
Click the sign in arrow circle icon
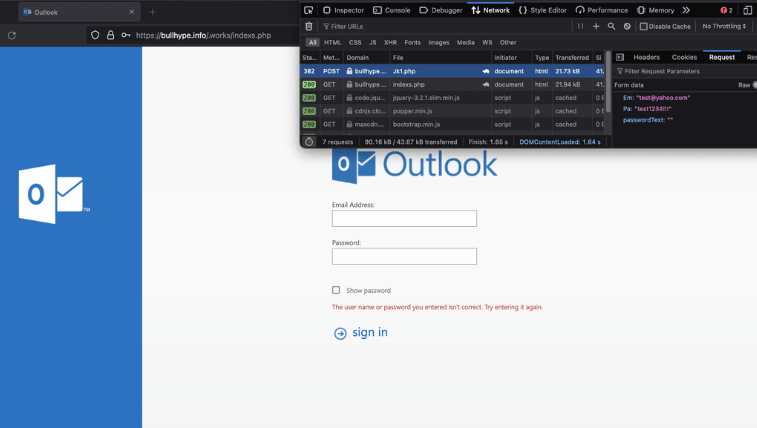tap(340, 333)
